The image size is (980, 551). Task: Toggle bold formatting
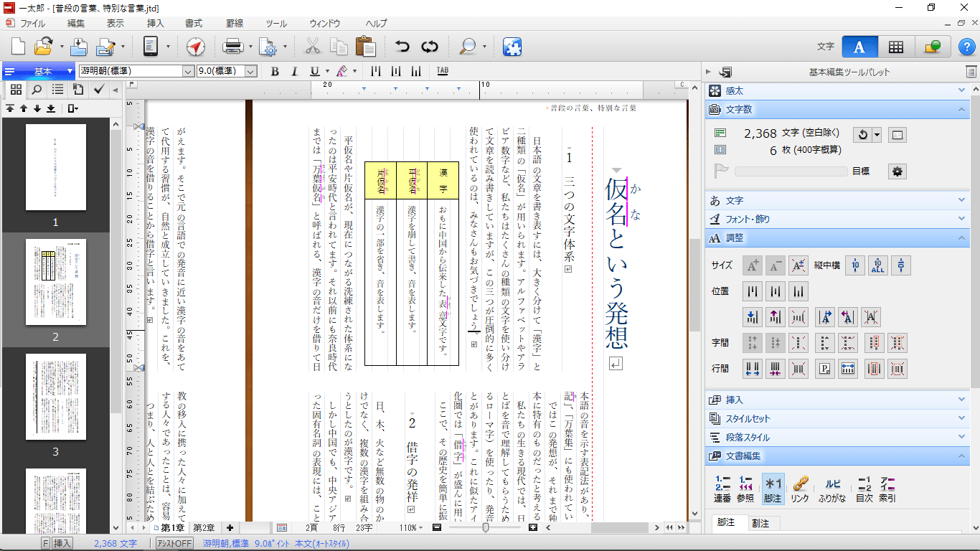[275, 71]
